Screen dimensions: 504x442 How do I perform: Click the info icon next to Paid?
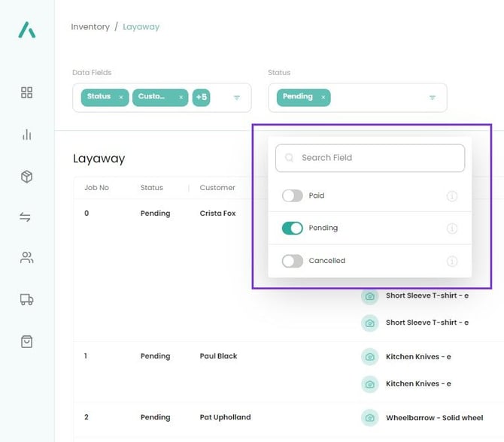click(x=452, y=196)
